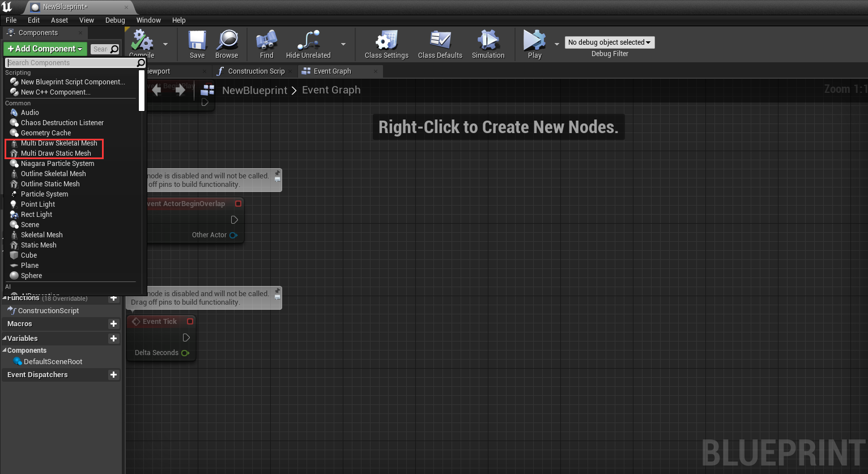Click the graph navigate back arrow

(156, 91)
